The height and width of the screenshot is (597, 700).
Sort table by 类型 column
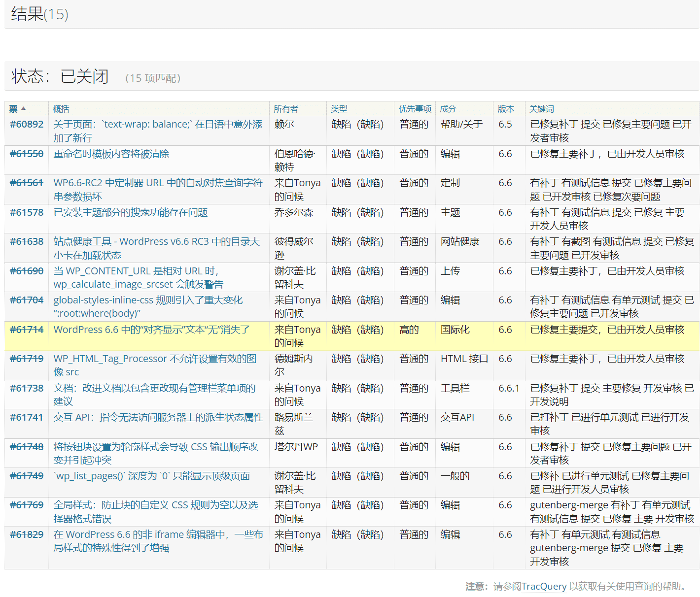[339, 109]
